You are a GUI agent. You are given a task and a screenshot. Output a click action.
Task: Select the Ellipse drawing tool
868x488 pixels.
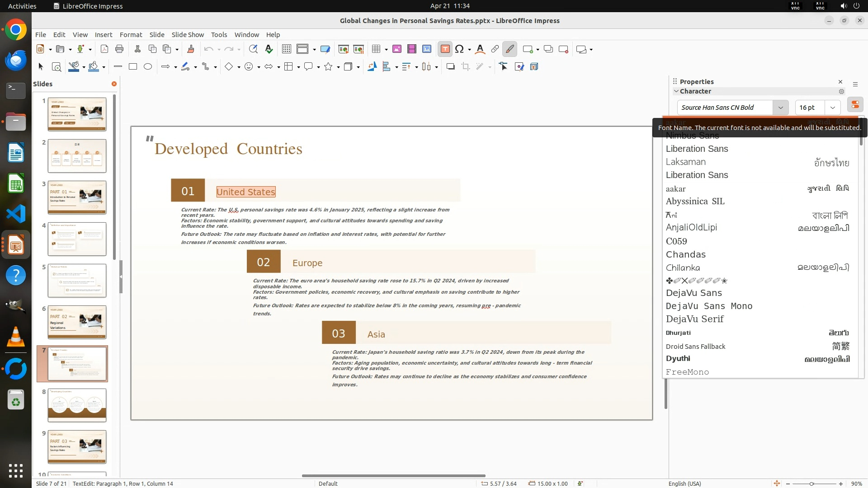[148, 67]
